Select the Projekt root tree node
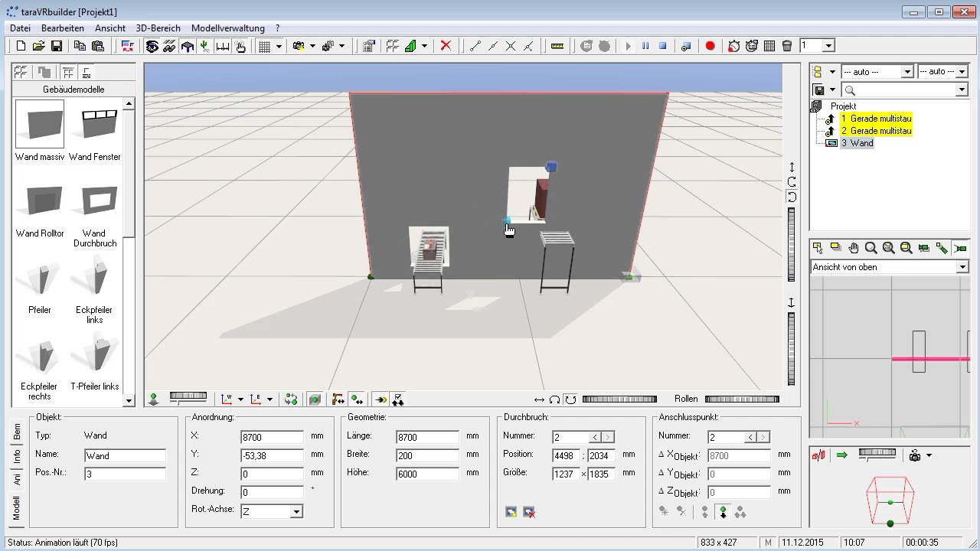The image size is (980, 551). click(x=843, y=106)
